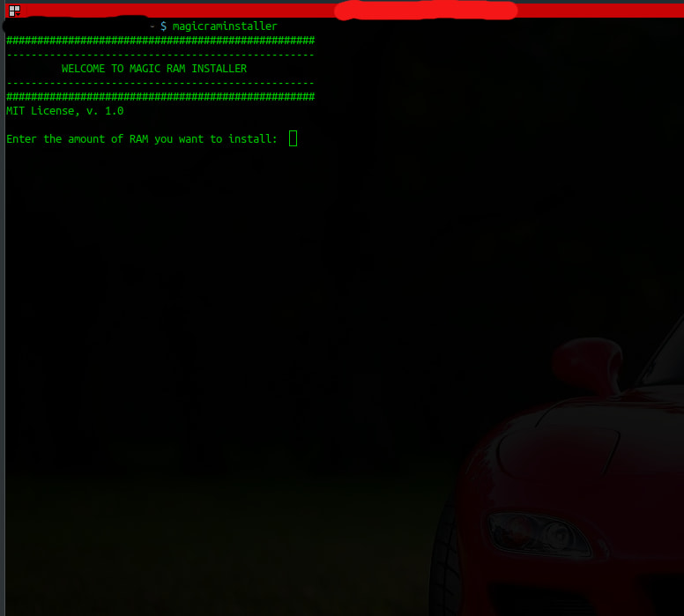Focus the RAM amount input cursor

[294, 138]
